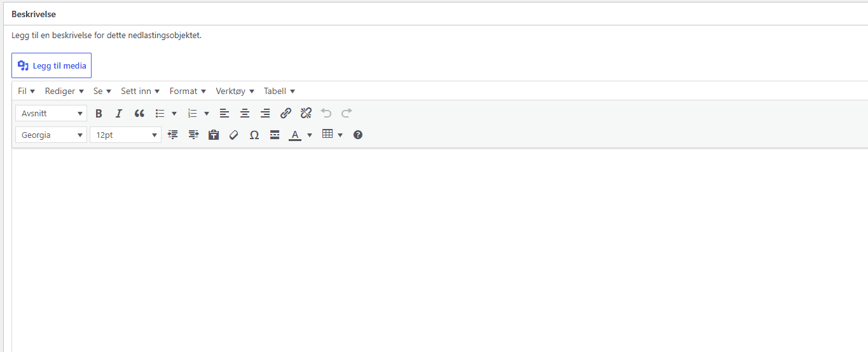Expand the table options arrow
868x352 pixels.
[340, 135]
